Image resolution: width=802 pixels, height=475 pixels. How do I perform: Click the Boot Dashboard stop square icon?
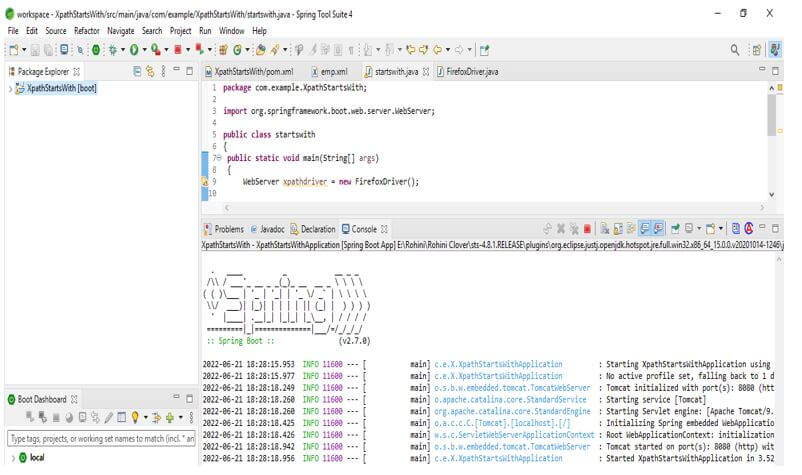point(56,418)
